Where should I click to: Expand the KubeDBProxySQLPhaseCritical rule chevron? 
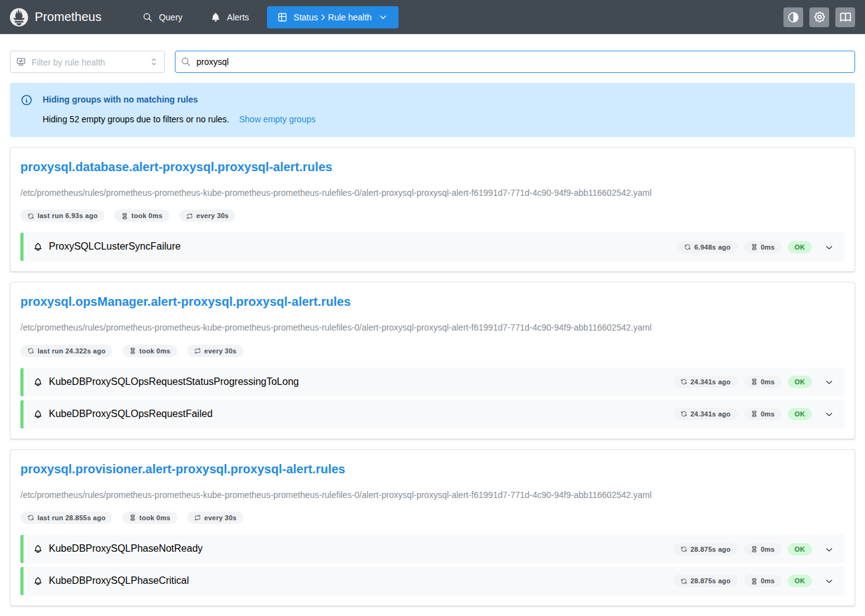[x=829, y=581]
